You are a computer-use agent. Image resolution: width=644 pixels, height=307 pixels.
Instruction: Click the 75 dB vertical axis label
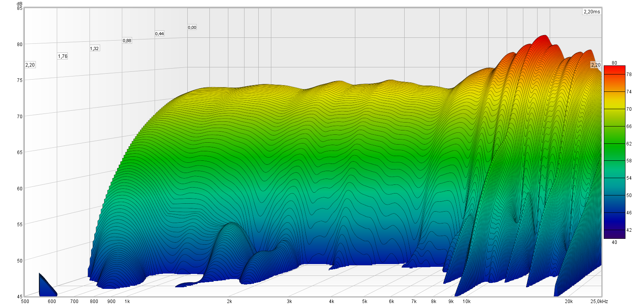pyautogui.click(x=20, y=80)
